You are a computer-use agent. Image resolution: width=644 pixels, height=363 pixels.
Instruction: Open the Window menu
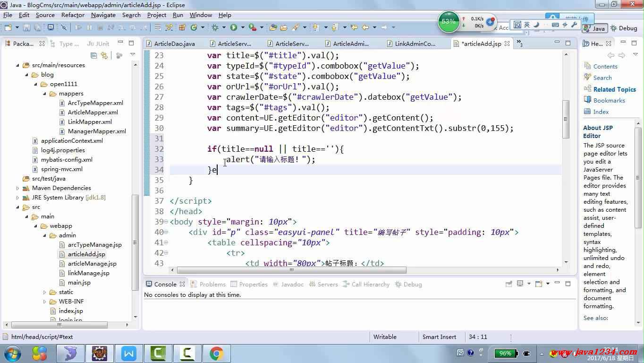coord(201,15)
